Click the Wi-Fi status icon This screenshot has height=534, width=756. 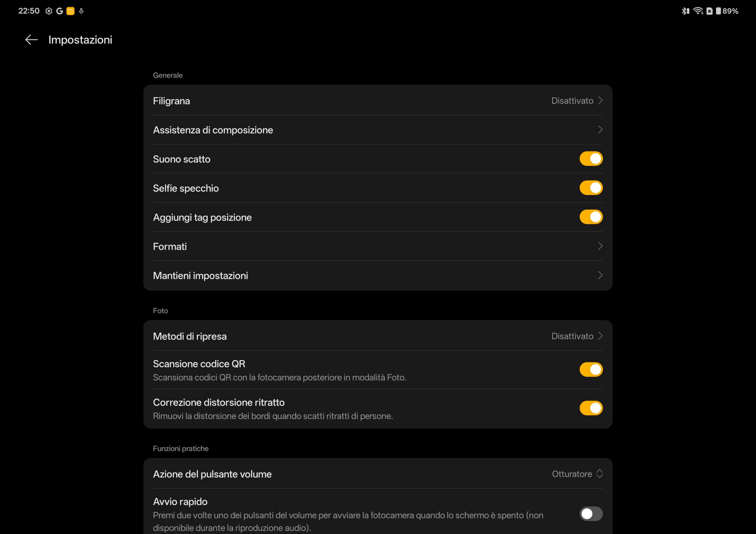tap(698, 11)
